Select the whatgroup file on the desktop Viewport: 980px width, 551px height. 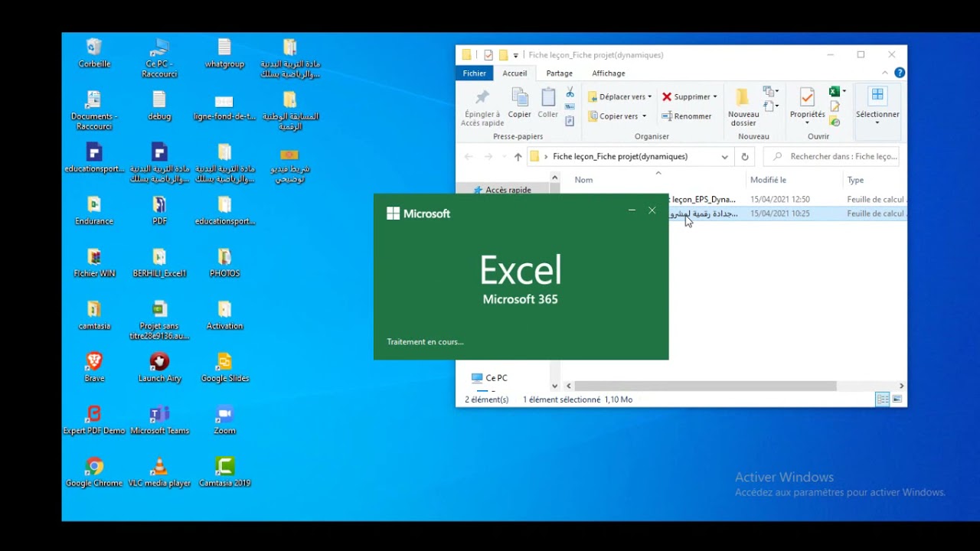[x=224, y=53]
